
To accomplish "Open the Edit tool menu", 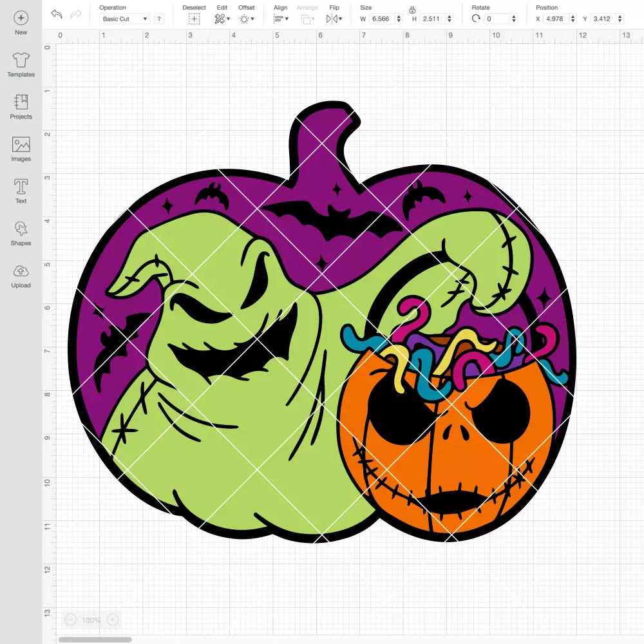I will pos(220,19).
